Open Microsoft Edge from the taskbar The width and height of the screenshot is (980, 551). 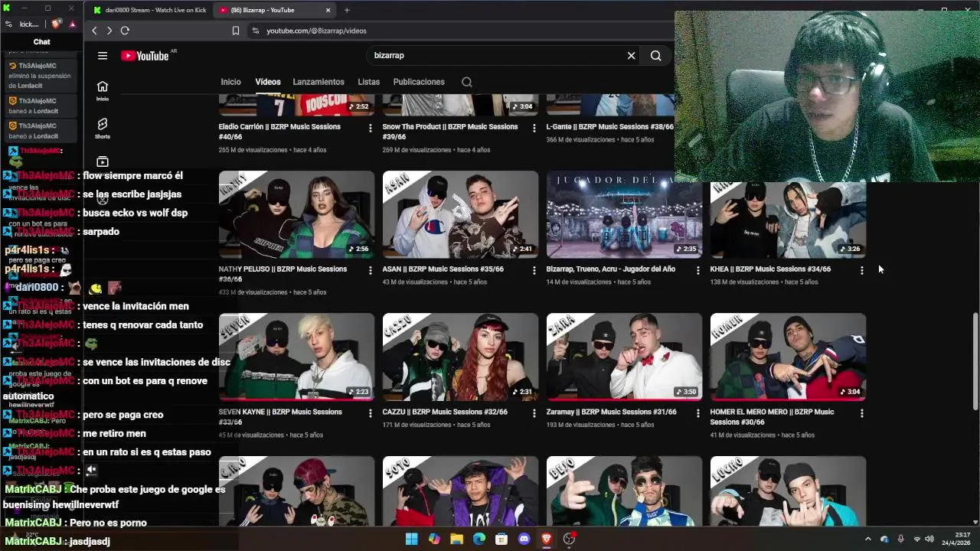coord(479,539)
